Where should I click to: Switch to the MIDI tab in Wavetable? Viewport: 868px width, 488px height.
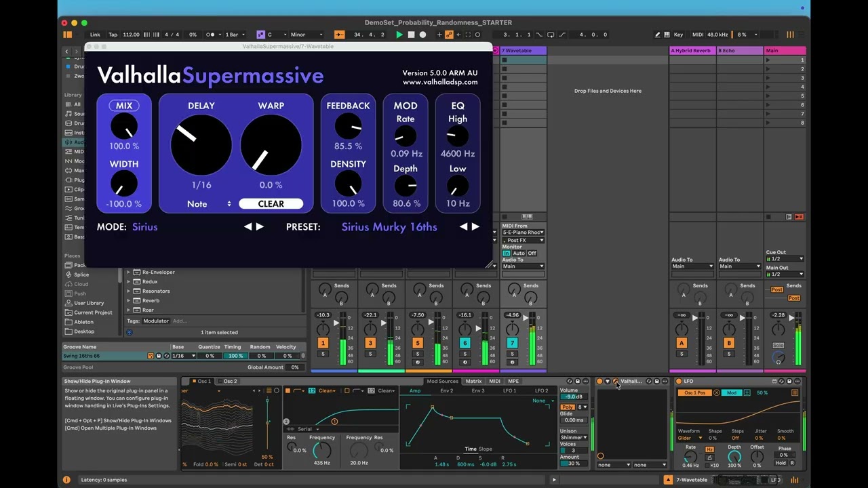pos(494,381)
